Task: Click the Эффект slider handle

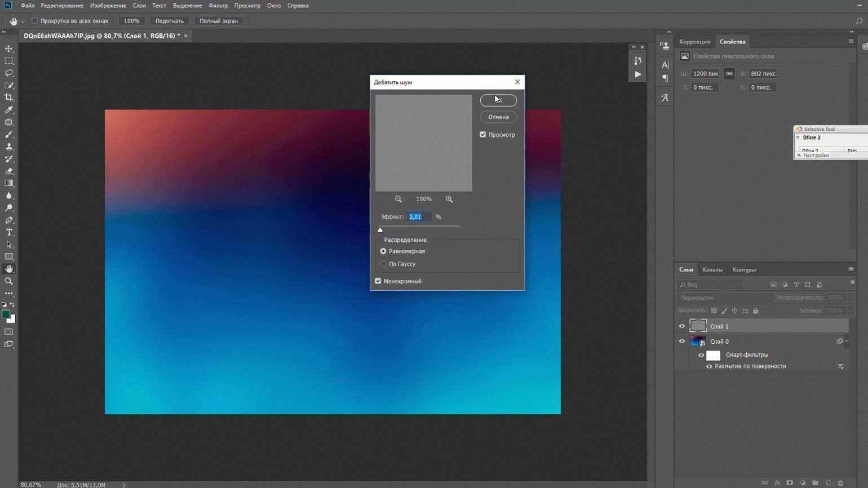Action: 380,230
